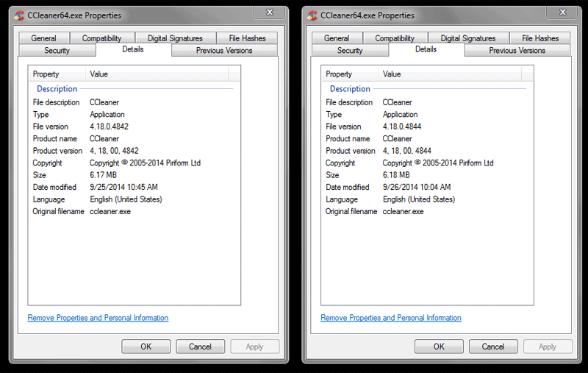Click Value column header in left window
This screenshot has width=588, height=373.
coord(157,74)
